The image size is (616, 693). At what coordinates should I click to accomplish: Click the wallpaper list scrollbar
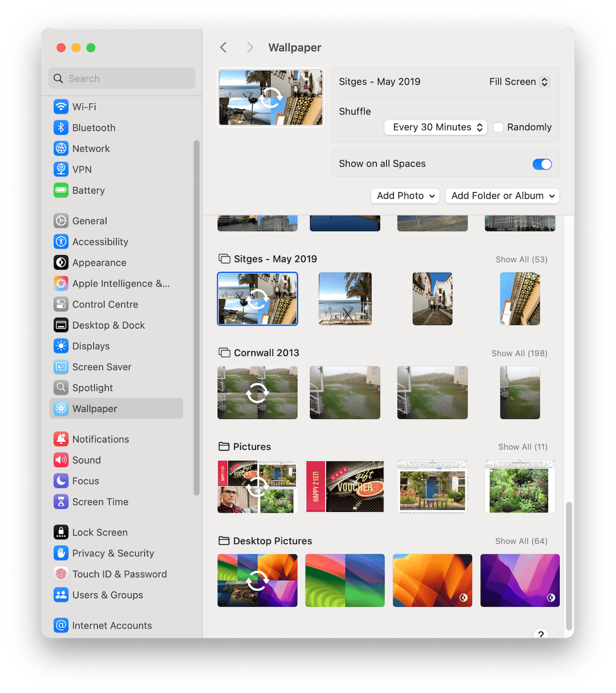[569, 566]
